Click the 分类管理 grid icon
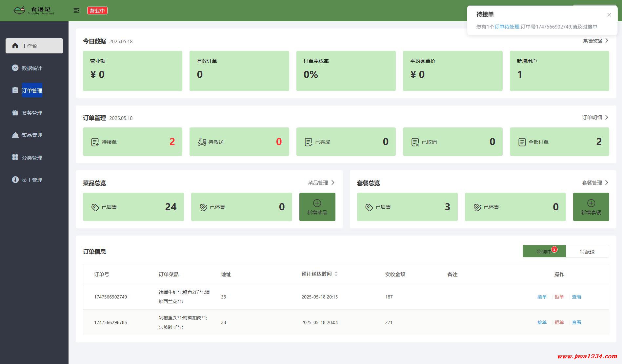This screenshot has height=364, width=622. coord(15,157)
